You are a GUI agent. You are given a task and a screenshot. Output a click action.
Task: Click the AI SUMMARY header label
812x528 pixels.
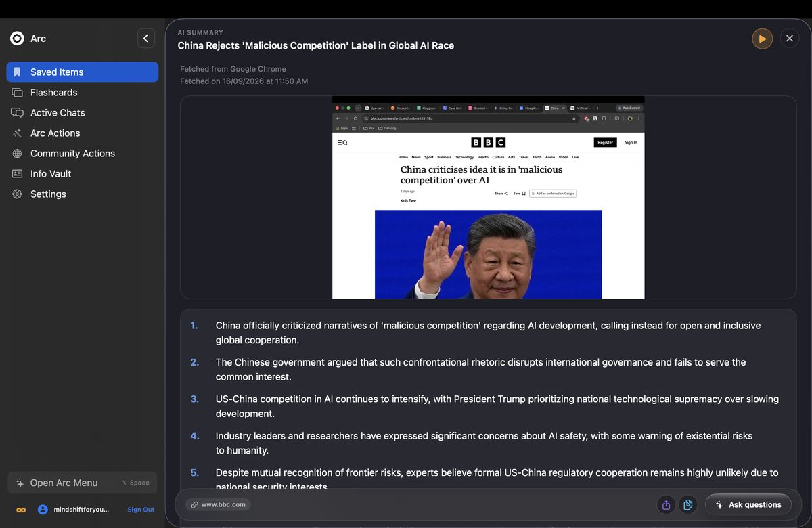(x=200, y=32)
